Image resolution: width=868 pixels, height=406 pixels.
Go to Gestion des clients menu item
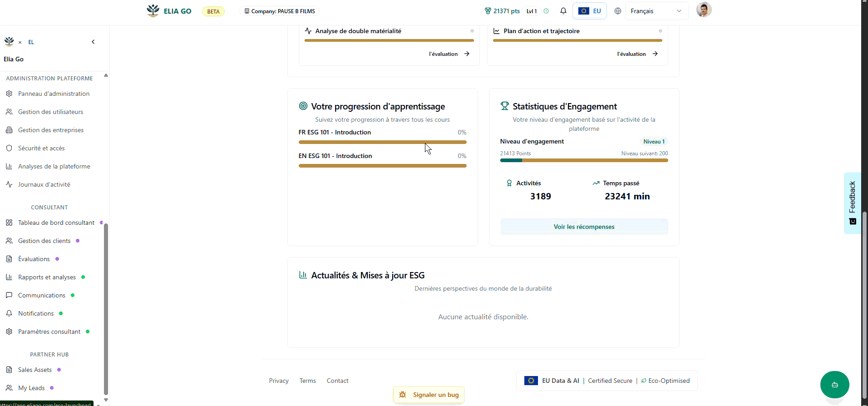click(x=44, y=241)
